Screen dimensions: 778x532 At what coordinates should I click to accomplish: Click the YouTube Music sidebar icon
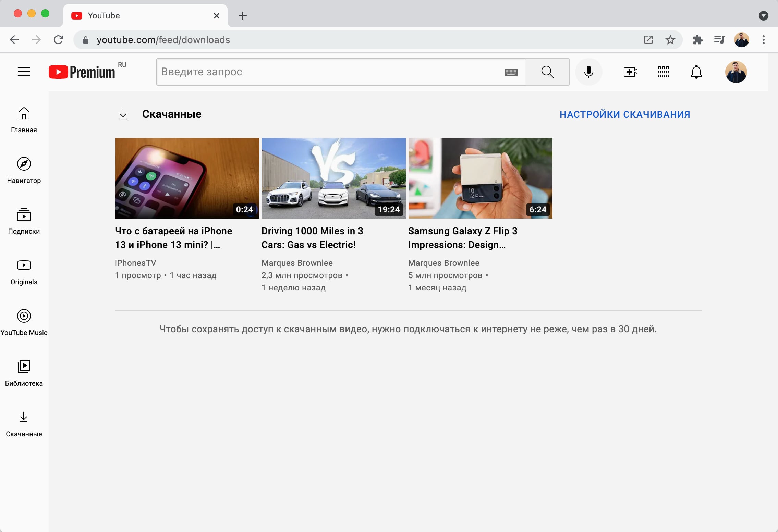(24, 316)
